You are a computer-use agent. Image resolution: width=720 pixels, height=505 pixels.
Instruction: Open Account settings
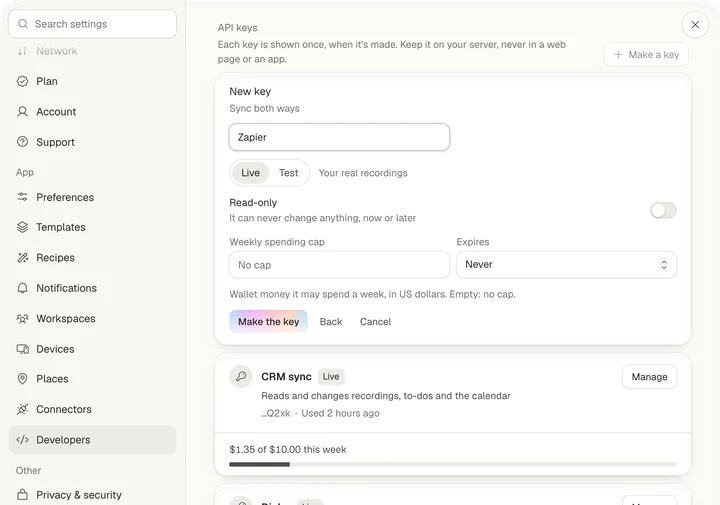(x=92, y=112)
